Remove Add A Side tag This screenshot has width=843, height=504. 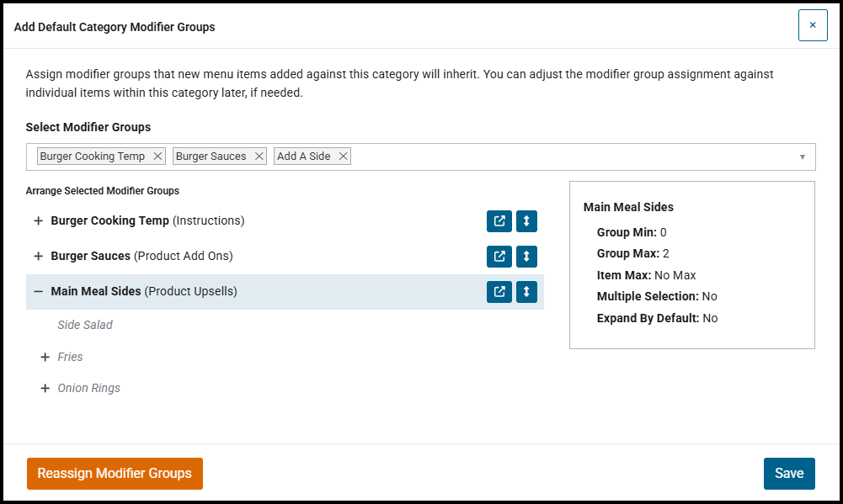343,157
